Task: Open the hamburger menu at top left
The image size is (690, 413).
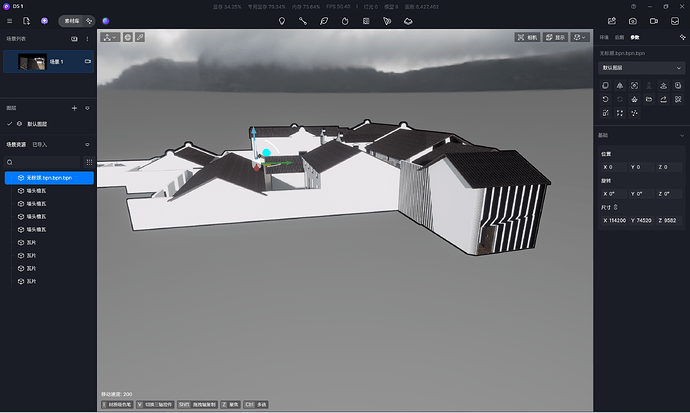Action: pos(9,20)
